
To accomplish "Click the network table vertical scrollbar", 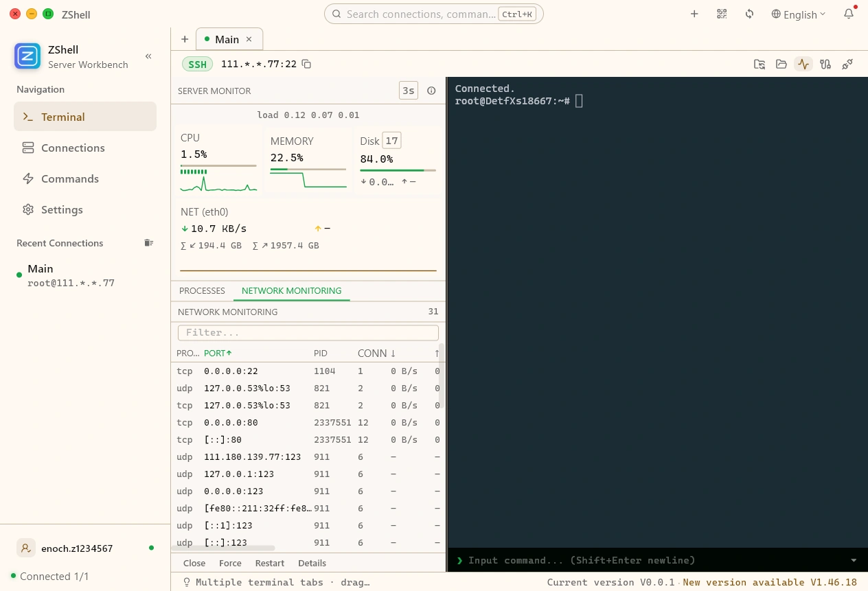I will click(442, 375).
